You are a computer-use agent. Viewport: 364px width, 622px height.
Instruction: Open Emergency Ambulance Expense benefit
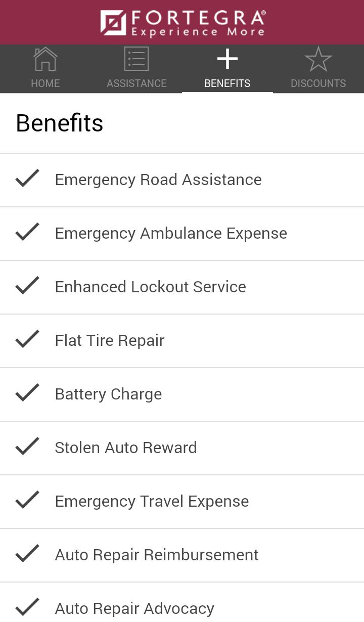tap(182, 234)
